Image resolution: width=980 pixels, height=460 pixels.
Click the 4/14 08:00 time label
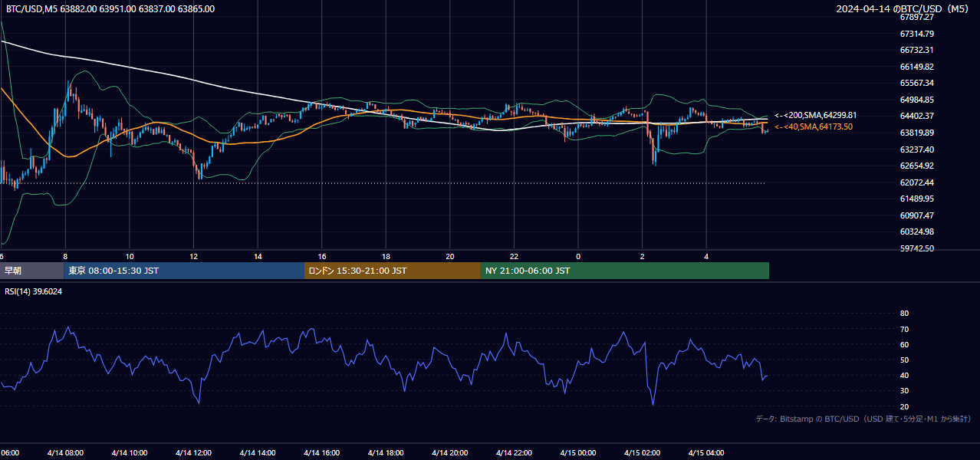point(65,453)
